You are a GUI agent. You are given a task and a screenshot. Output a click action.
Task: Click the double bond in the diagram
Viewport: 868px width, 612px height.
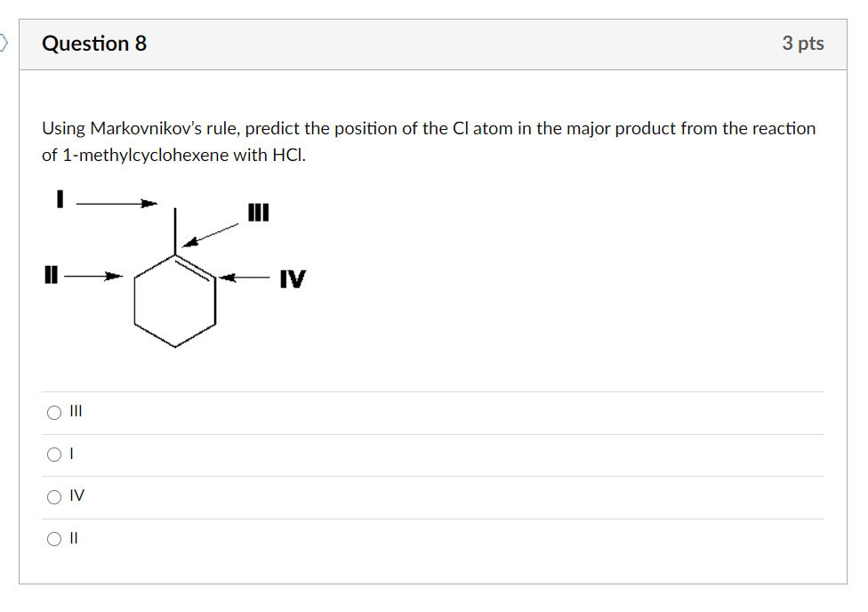pos(197,267)
